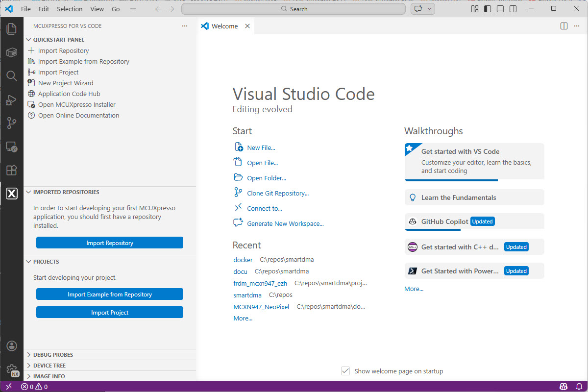Open the Manage gear settings icon
The image size is (588, 392).
(x=11, y=370)
